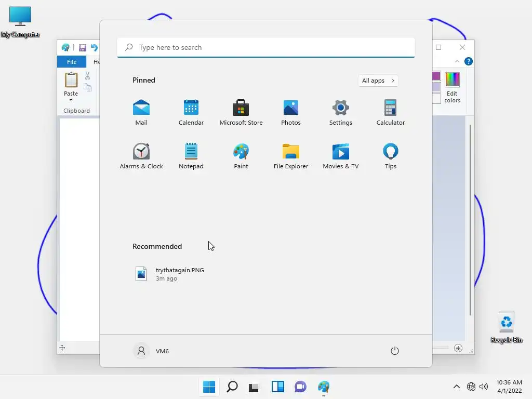
Task: Click the Paste button in Paint
Action: point(71,84)
